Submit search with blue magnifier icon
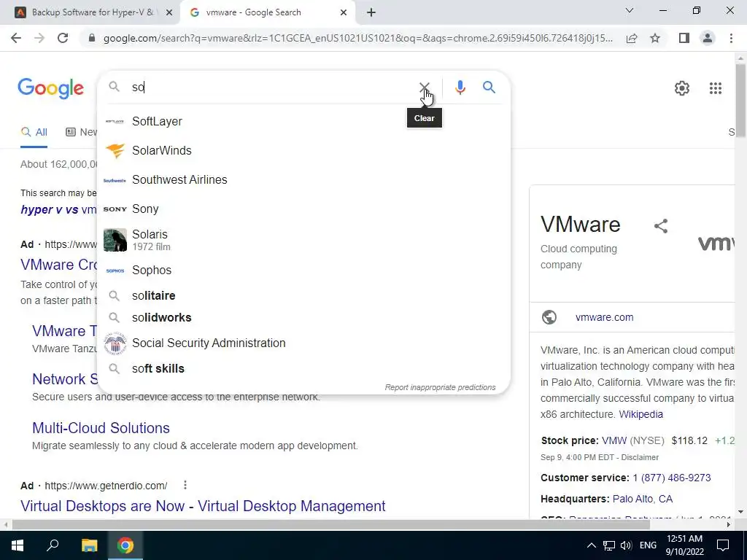This screenshot has height=560, width=747. [x=489, y=87]
